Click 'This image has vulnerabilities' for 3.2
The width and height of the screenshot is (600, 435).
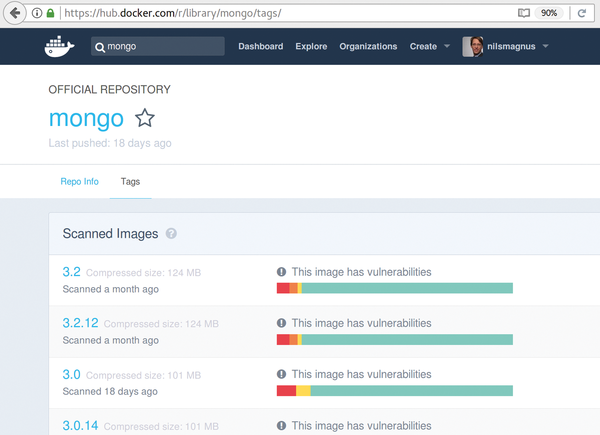point(362,272)
